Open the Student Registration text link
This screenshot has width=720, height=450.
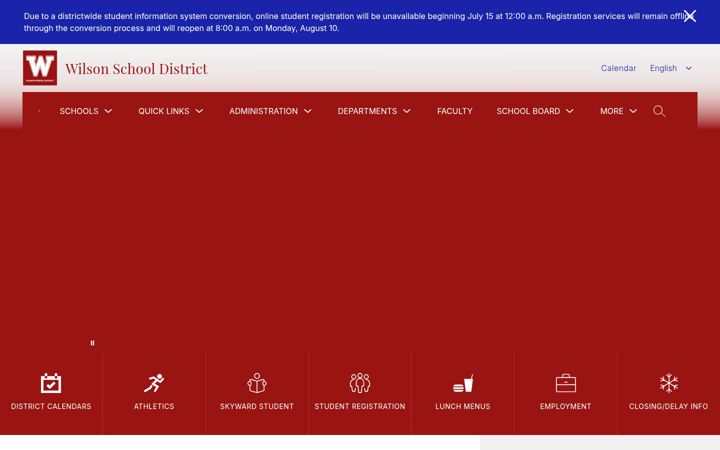click(360, 406)
